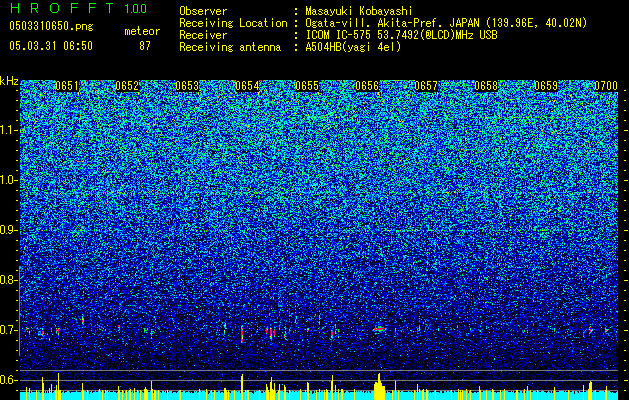Click the 0.6 frequency axis label
Image resolution: width=629 pixels, height=400 pixels.
(8, 380)
